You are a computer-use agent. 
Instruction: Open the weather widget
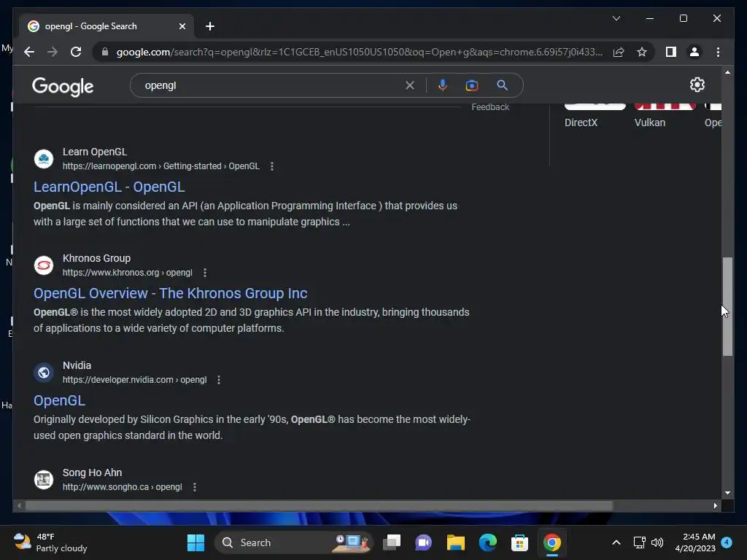coord(50,542)
